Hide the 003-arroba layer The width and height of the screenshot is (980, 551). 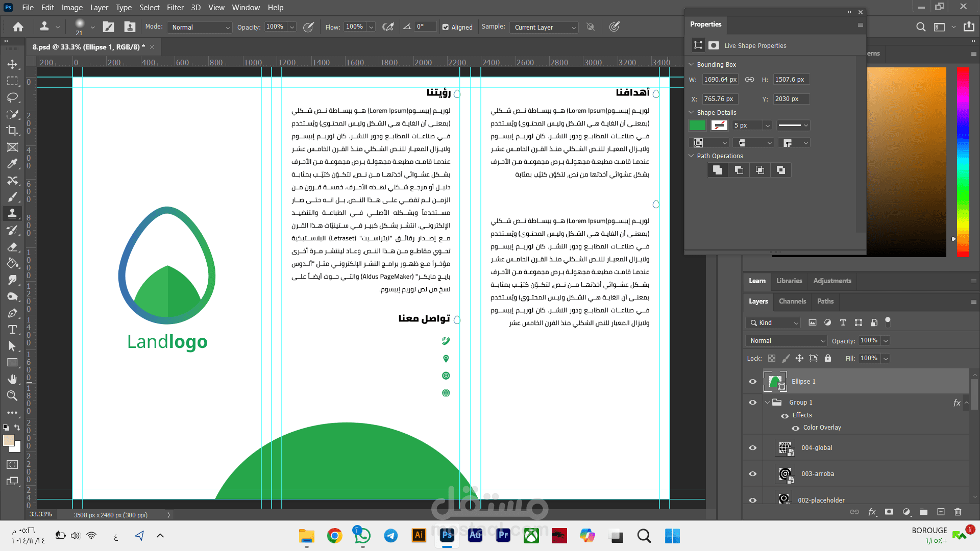752,474
